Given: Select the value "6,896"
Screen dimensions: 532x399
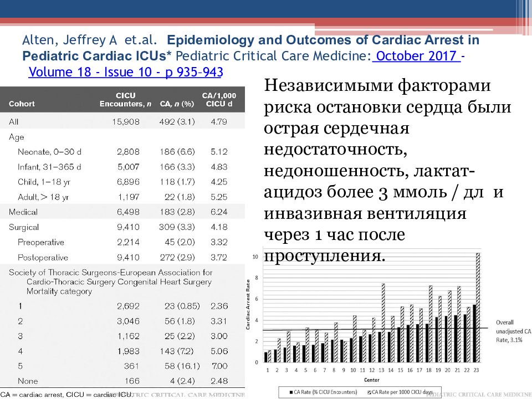Looking at the screenshot, I should pyautogui.click(x=128, y=182).
